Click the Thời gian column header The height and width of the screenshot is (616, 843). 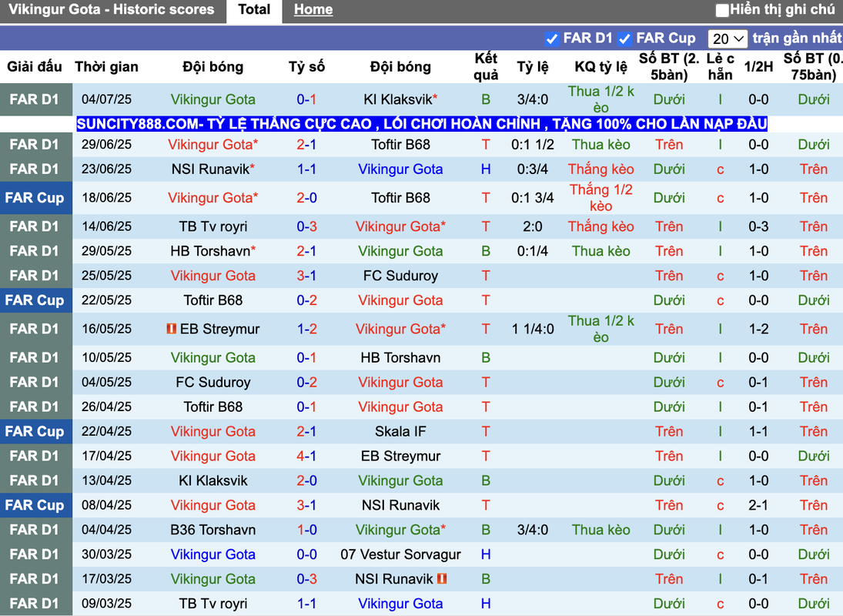coord(106,67)
